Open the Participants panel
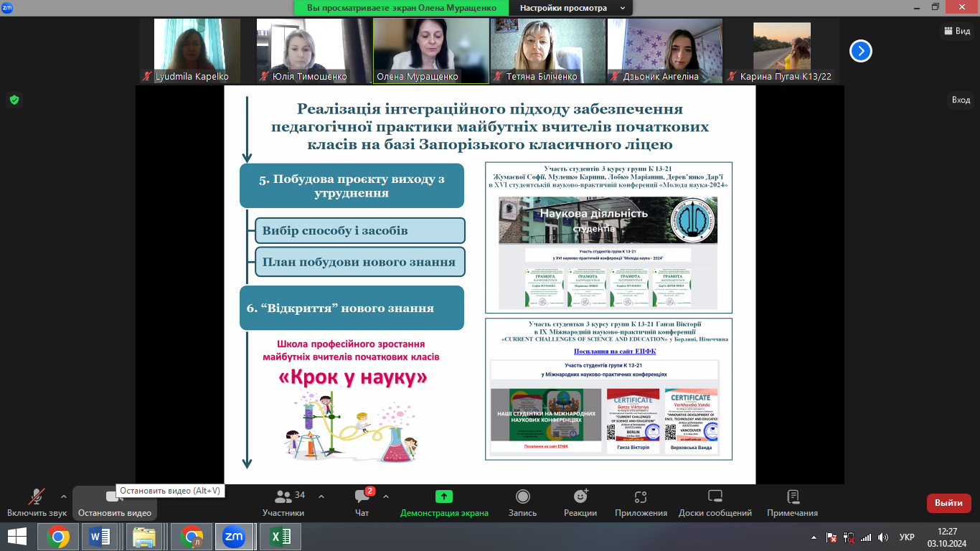This screenshot has height=551, width=980. [x=283, y=502]
